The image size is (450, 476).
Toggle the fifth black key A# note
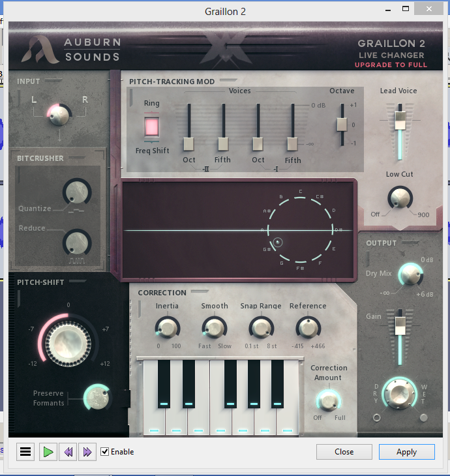tap(277, 384)
